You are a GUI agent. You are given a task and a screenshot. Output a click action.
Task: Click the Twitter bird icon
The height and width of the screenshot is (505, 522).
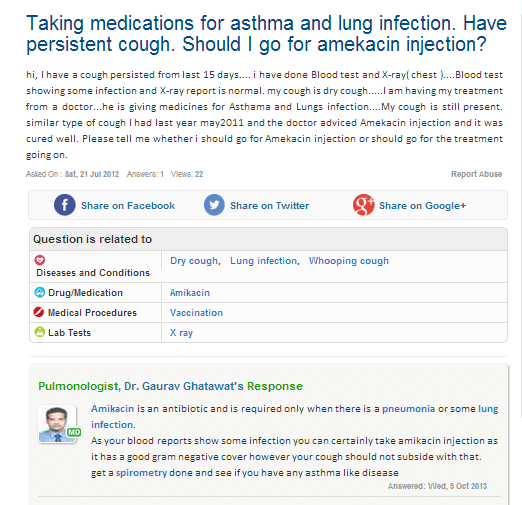[x=214, y=205]
